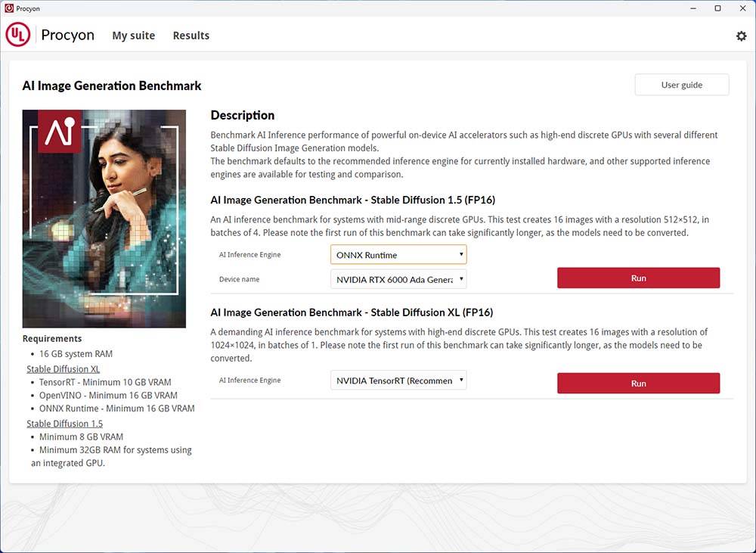Screen dimensions: 756x553
Task: Run the Stable Diffusion XL benchmark
Action: click(638, 383)
